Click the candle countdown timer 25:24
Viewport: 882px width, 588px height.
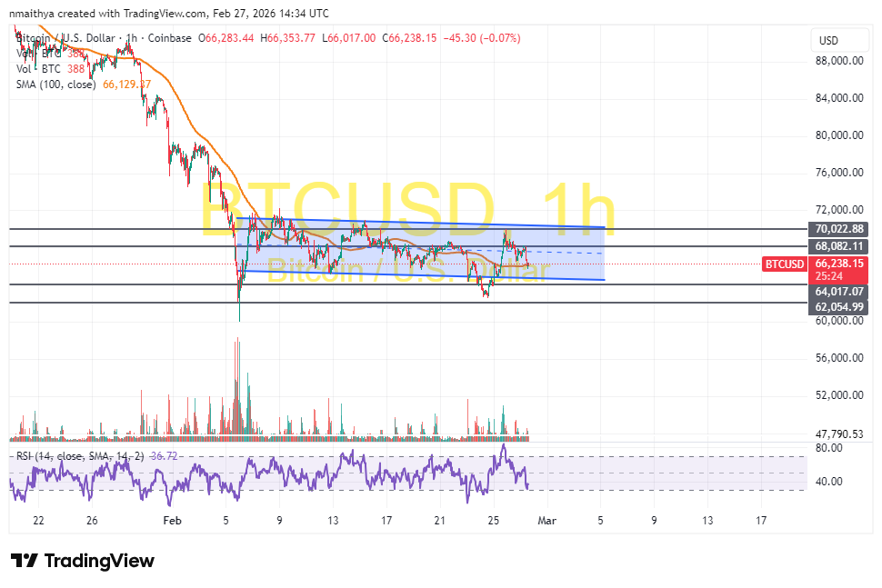point(828,274)
